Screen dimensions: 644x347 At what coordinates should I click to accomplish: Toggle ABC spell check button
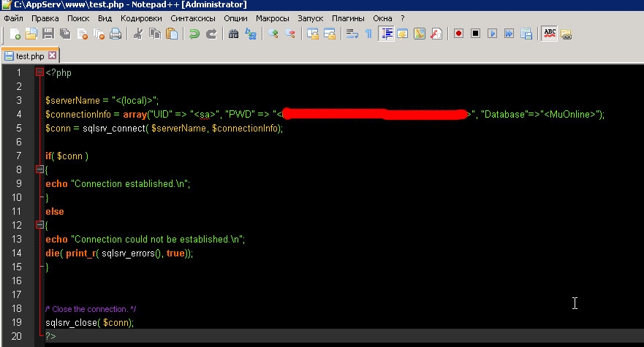(549, 34)
